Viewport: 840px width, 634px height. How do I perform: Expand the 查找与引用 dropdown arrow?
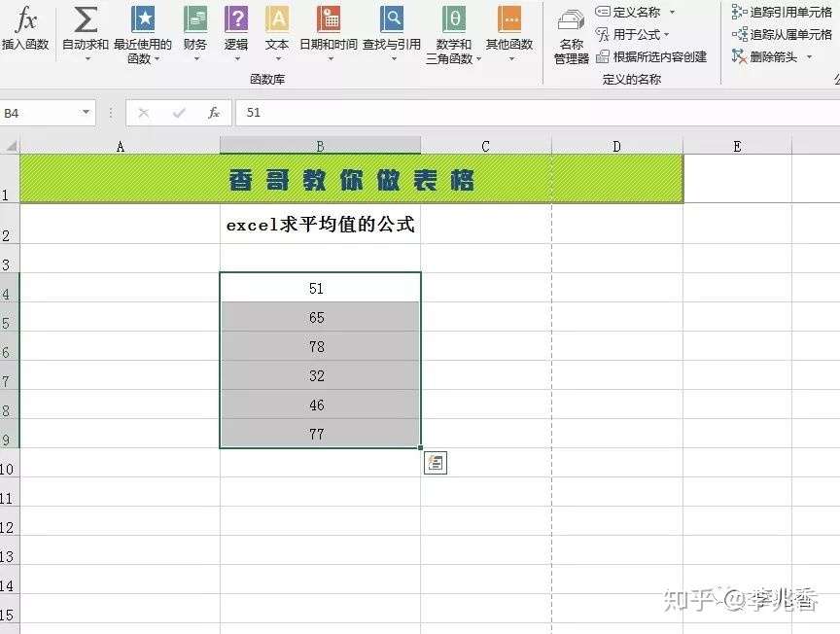(x=394, y=58)
